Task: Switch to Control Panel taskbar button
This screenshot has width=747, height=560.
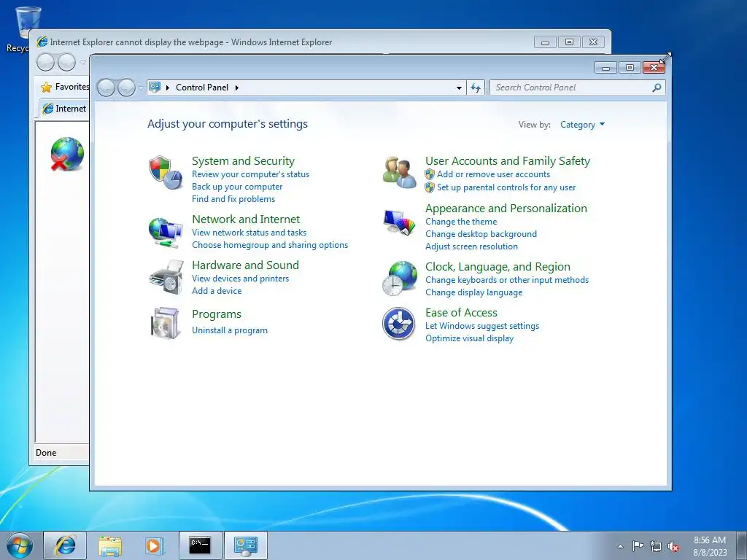Action: [x=245, y=545]
